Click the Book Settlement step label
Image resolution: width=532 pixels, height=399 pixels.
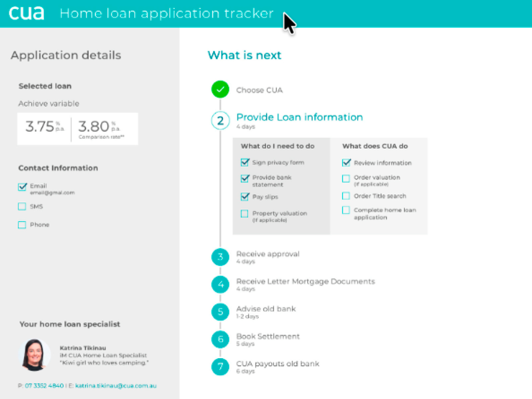(268, 336)
